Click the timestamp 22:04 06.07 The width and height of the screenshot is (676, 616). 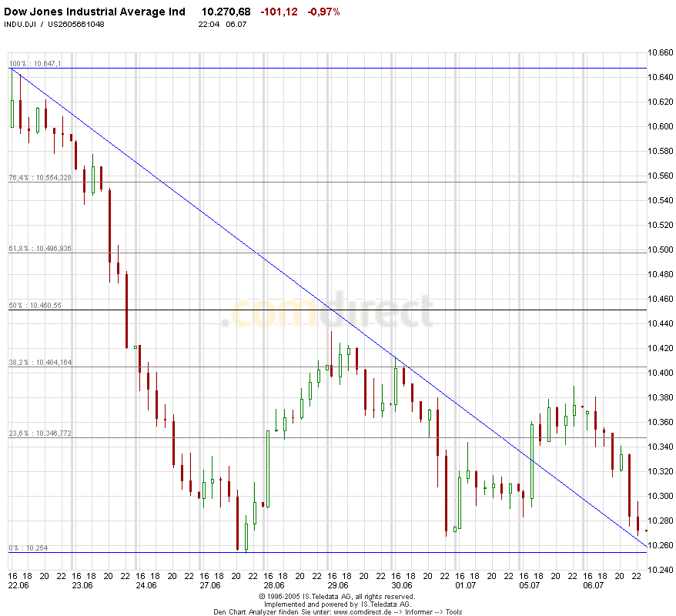coord(223,24)
